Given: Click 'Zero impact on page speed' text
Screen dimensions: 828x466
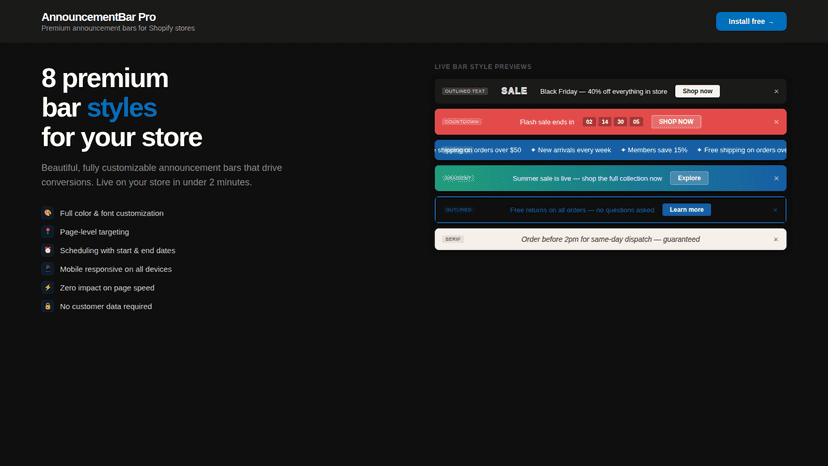Looking at the screenshot, I should pyautogui.click(x=107, y=287).
